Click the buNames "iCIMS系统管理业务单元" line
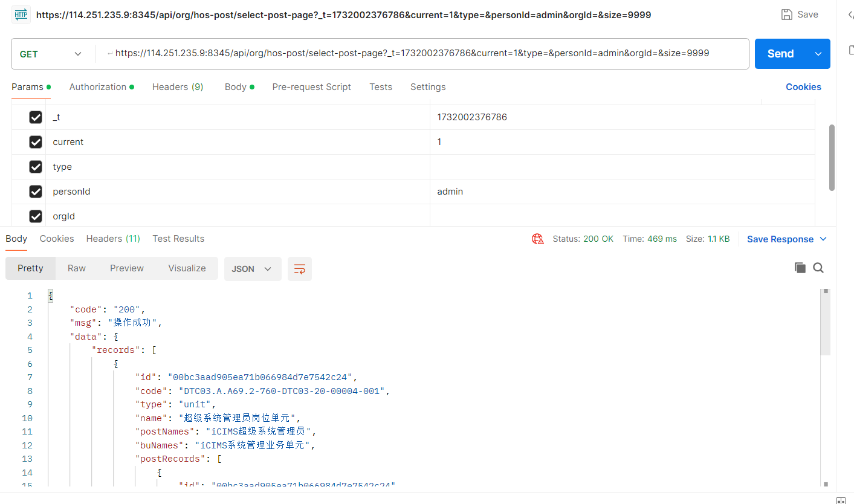Image resolution: width=854 pixels, height=504 pixels. pyautogui.click(x=225, y=445)
